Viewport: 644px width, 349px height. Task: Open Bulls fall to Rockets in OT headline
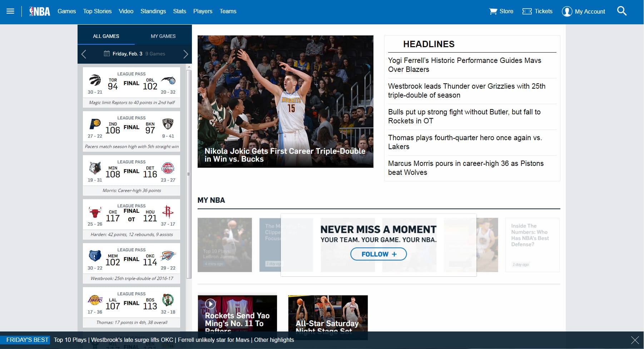tap(464, 117)
